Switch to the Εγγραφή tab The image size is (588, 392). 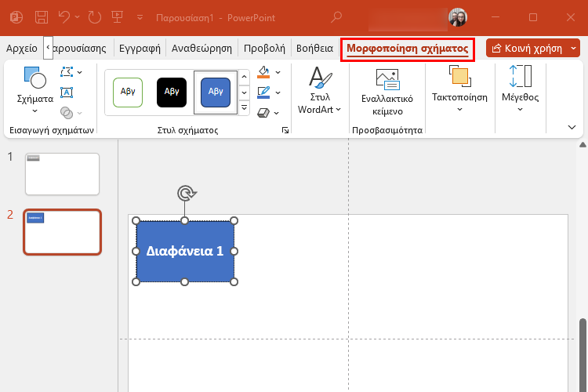tap(140, 49)
